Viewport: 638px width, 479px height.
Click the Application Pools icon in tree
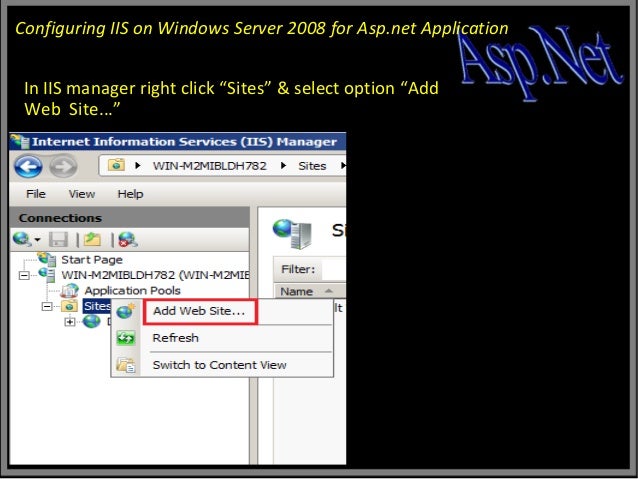point(70,291)
